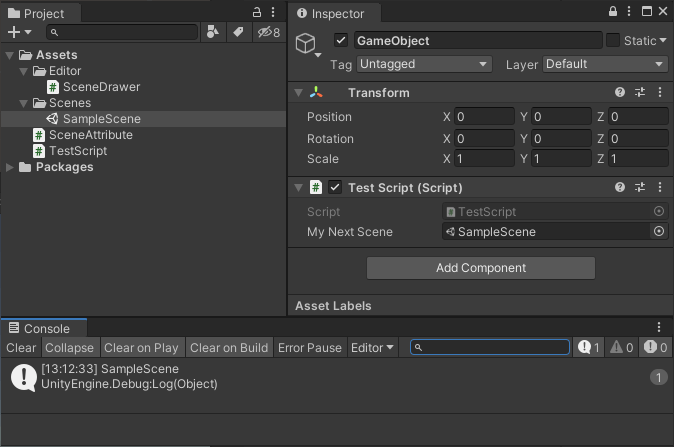The height and width of the screenshot is (447, 674).
Task: Toggle the Static checkbox
Action: (x=613, y=40)
